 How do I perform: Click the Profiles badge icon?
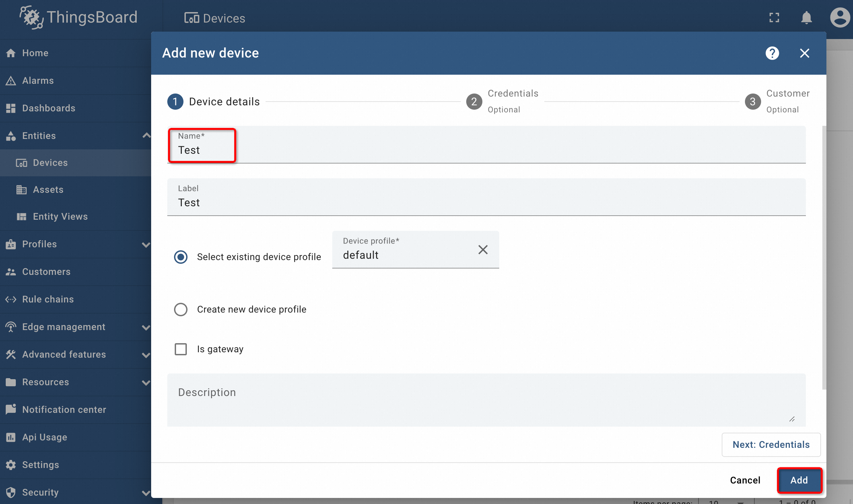pos(11,244)
